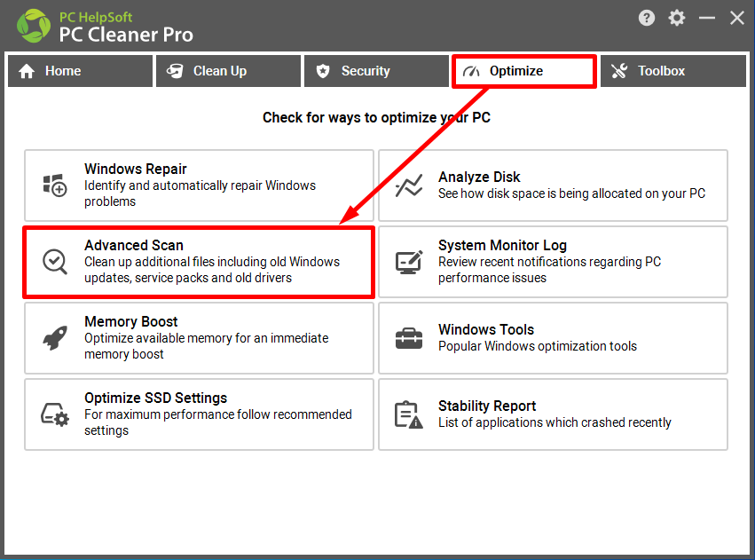Open Optimize SSD Settings title
Viewport: 755px width, 560px height.
pyautogui.click(x=155, y=398)
